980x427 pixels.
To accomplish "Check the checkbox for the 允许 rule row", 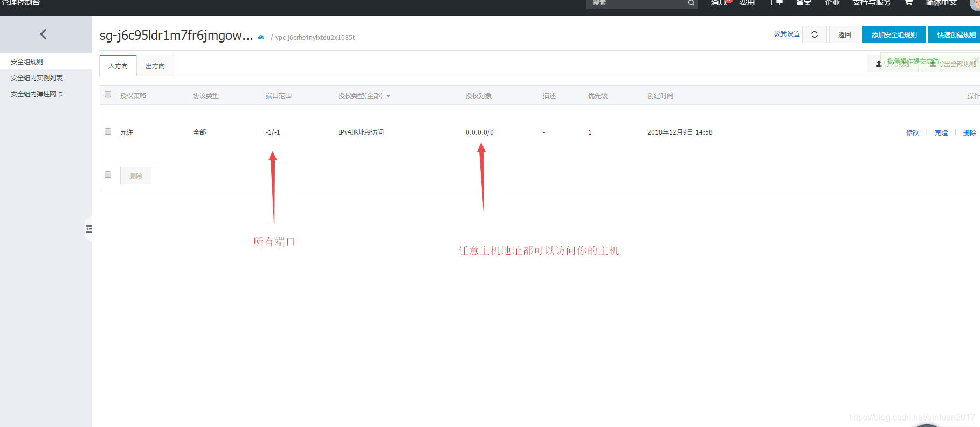I will point(108,131).
